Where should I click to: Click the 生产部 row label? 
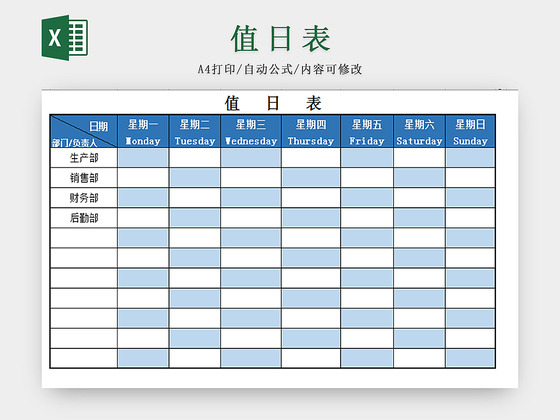click(84, 158)
